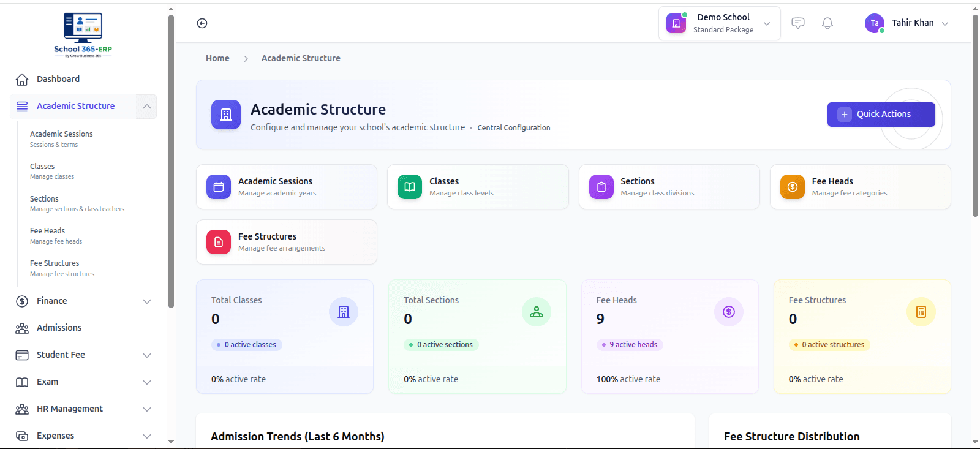Click the 'Fee Structure Distribution' heading
Viewport: 980px width, 449px height.
coord(792,437)
